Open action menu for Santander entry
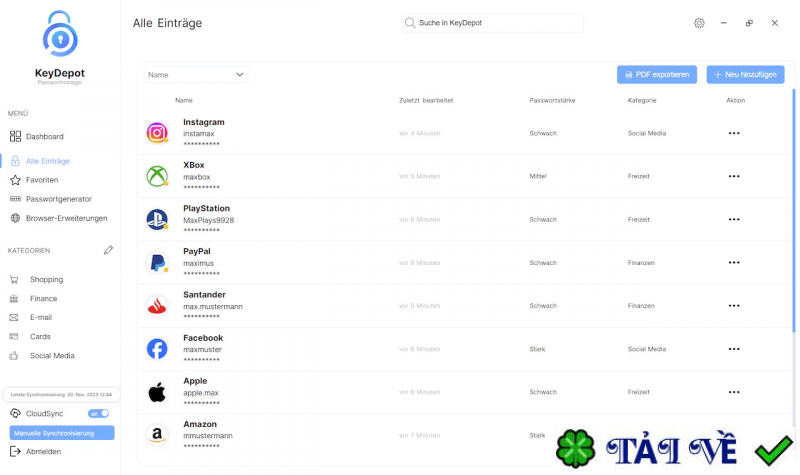 point(734,306)
